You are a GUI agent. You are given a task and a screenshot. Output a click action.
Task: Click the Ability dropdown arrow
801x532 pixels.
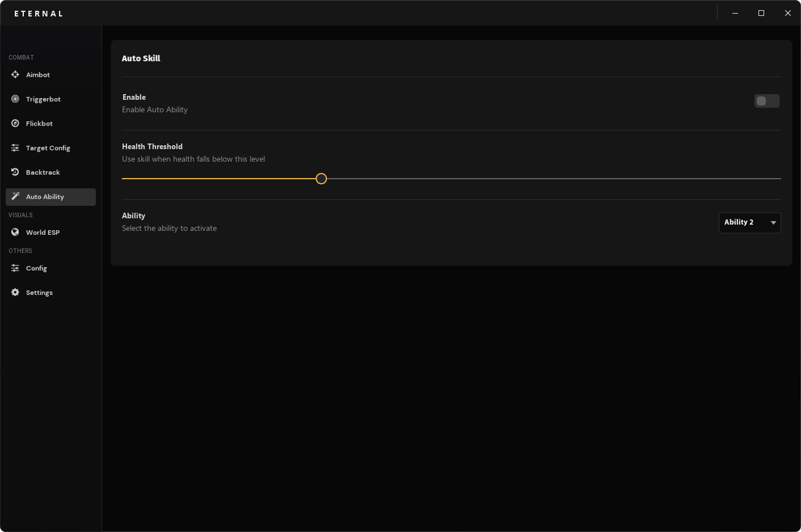[773, 223]
